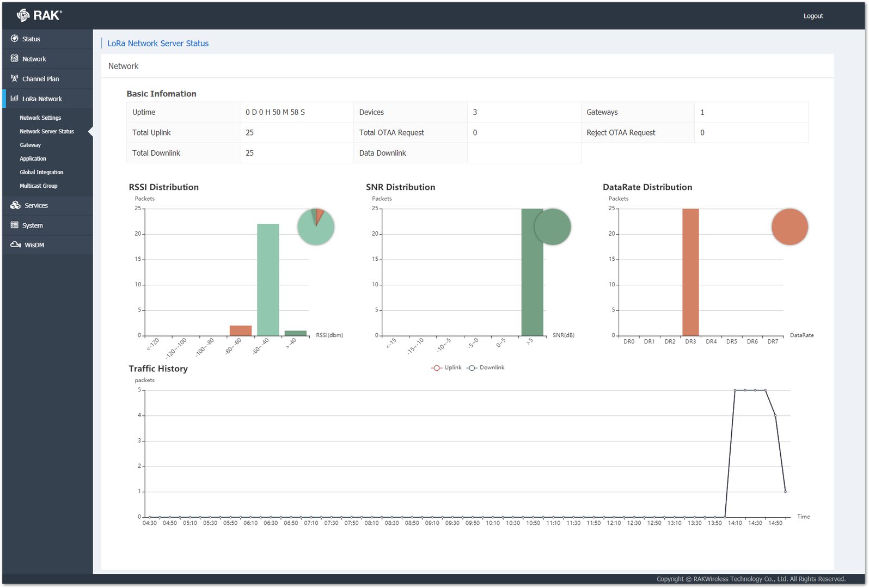
Task: Click the Uptime value 0 D 0 H 50 M 58 S
Action: point(275,112)
